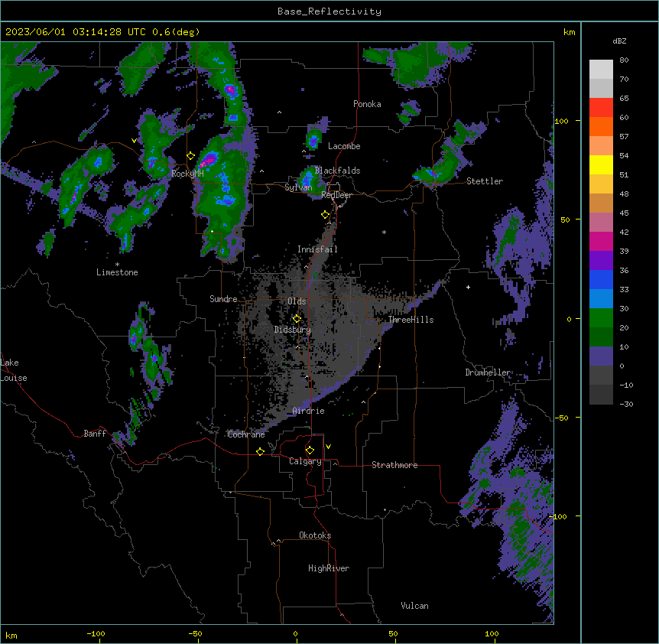Viewport: 659px width, 644px height.
Task: Click the -50 tick on bottom axis
Action: pos(195,633)
